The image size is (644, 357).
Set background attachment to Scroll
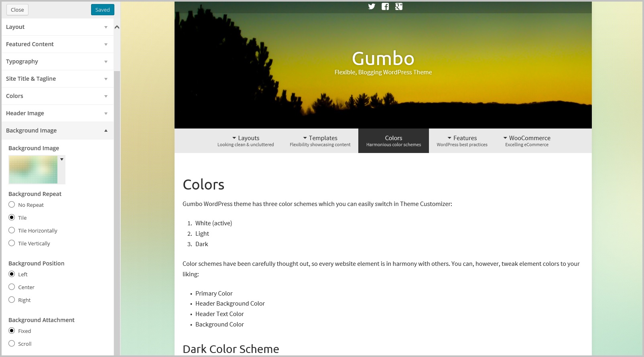pos(12,344)
